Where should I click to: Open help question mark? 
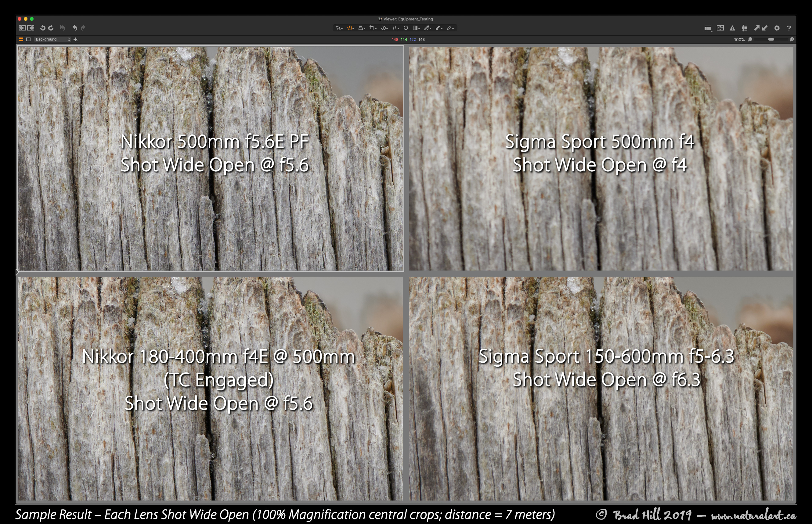tap(789, 28)
